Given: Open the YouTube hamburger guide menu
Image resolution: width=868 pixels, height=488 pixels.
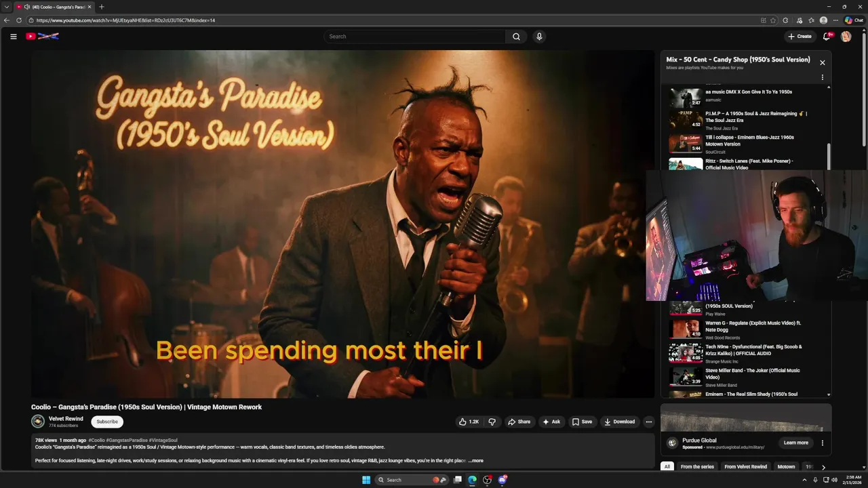Looking at the screenshot, I should click(13, 37).
